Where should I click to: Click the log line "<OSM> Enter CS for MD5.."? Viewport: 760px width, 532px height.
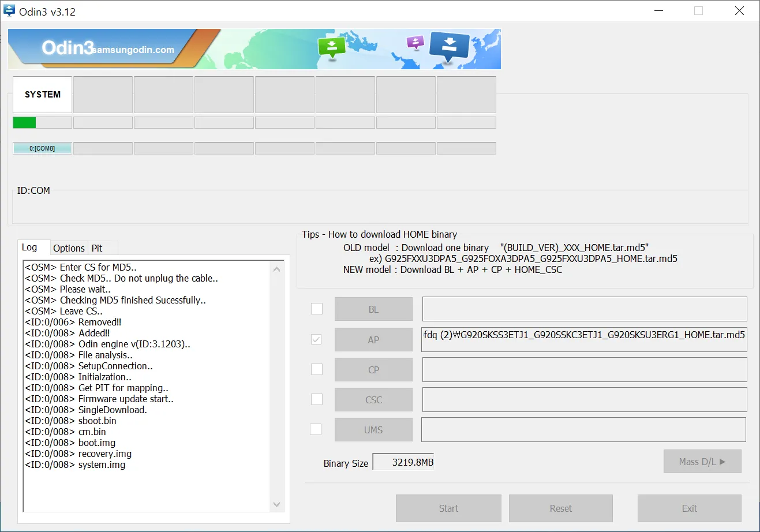point(81,267)
